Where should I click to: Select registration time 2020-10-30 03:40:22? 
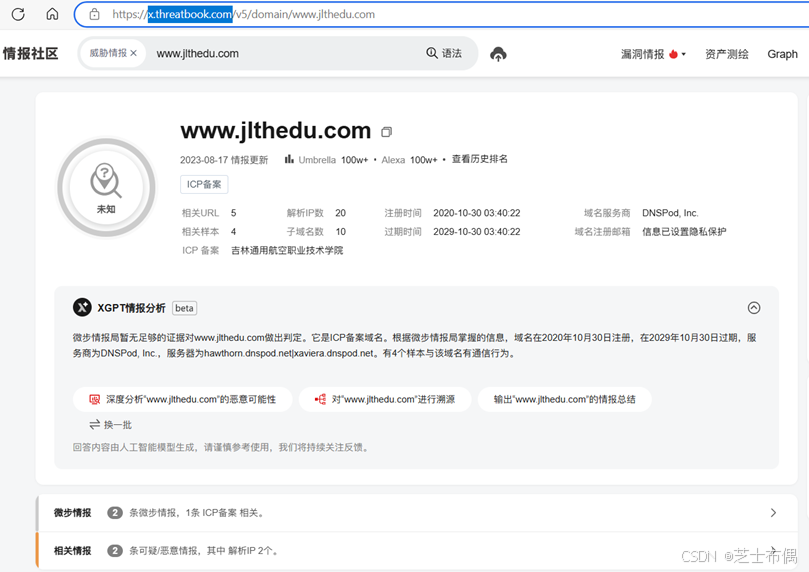click(x=477, y=213)
